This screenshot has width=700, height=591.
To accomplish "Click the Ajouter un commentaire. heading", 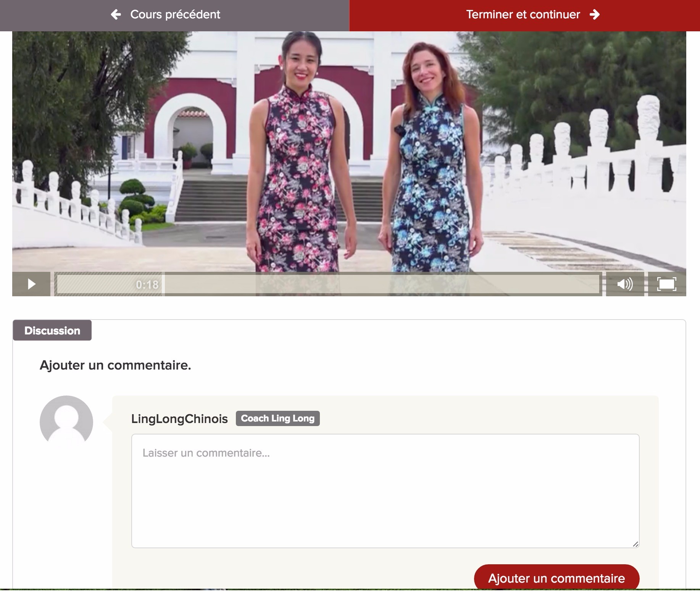I will coord(115,365).
